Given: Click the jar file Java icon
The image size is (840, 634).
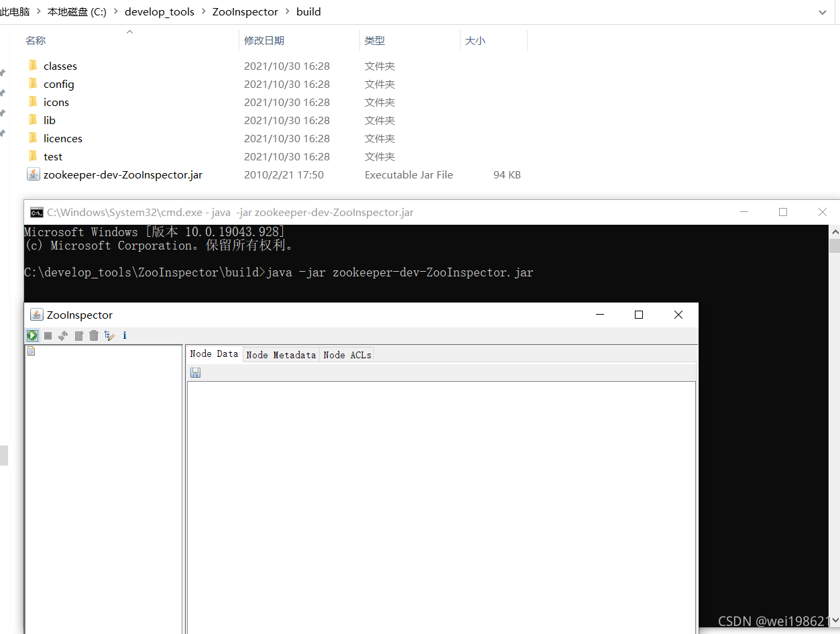Looking at the screenshot, I should tap(33, 174).
